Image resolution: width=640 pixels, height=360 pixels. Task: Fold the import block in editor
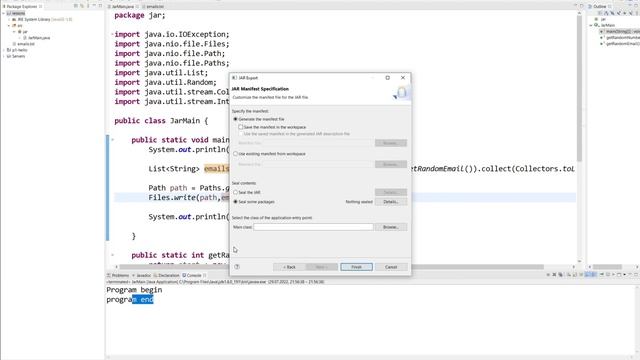112,34
